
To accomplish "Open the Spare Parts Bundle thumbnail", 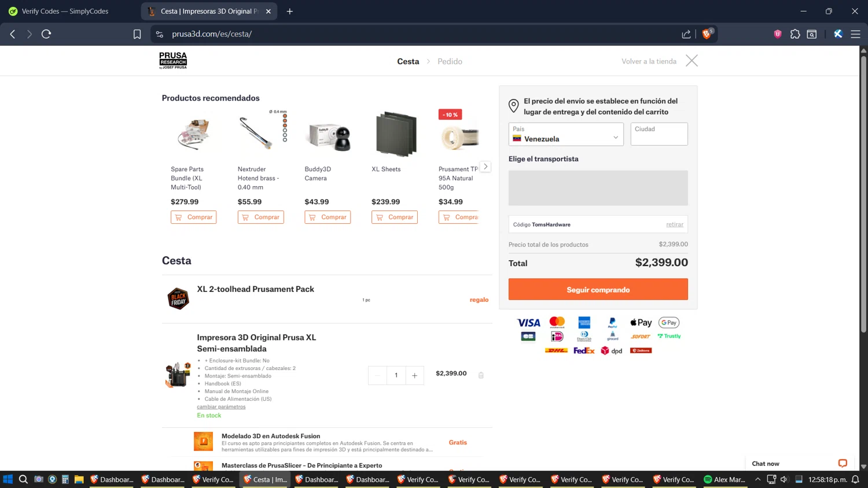I will point(194,134).
